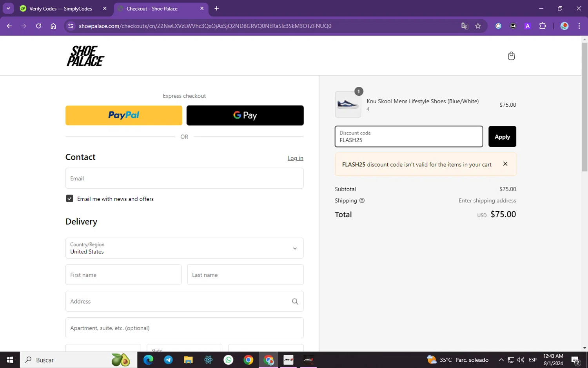The width and height of the screenshot is (588, 368).
Task: Click the browser back arrow
Action: pyautogui.click(x=9, y=26)
